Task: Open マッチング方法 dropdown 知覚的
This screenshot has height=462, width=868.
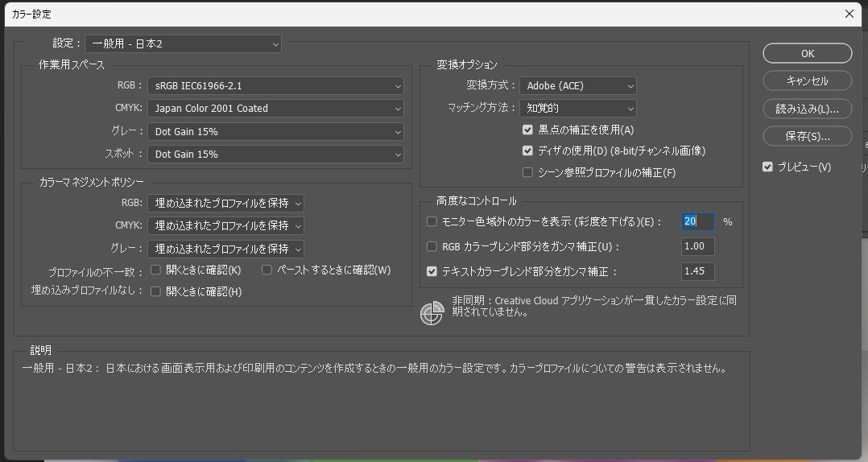Action: 578,109
